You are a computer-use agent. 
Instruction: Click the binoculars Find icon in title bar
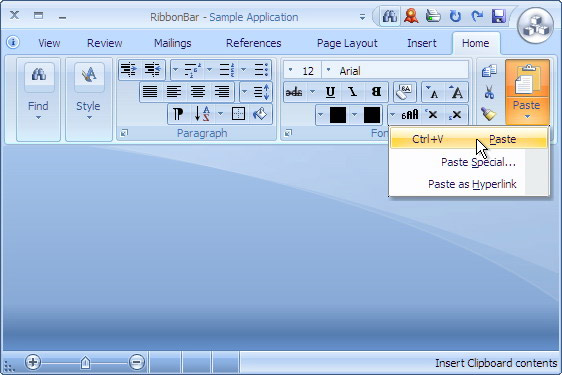click(390, 16)
